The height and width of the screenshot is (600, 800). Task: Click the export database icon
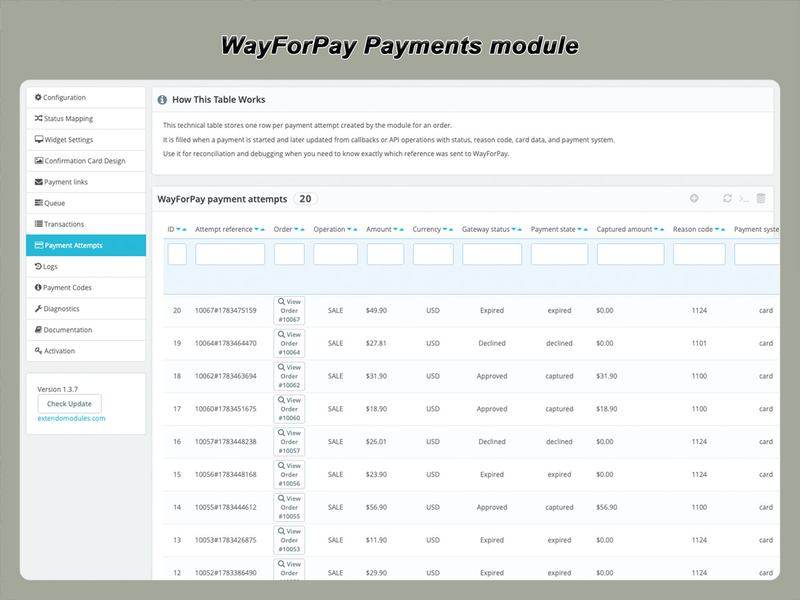pyautogui.click(x=761, y=198)
